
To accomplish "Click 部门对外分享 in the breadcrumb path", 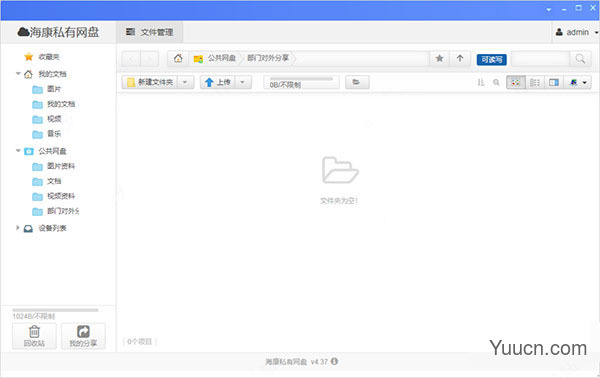I will (x=268, y=58).
